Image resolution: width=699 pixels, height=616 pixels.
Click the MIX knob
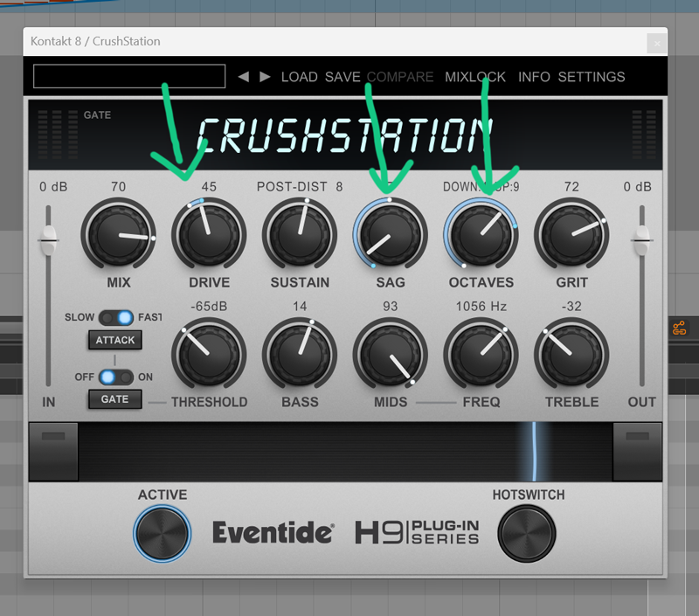click(x=119, y=234)
